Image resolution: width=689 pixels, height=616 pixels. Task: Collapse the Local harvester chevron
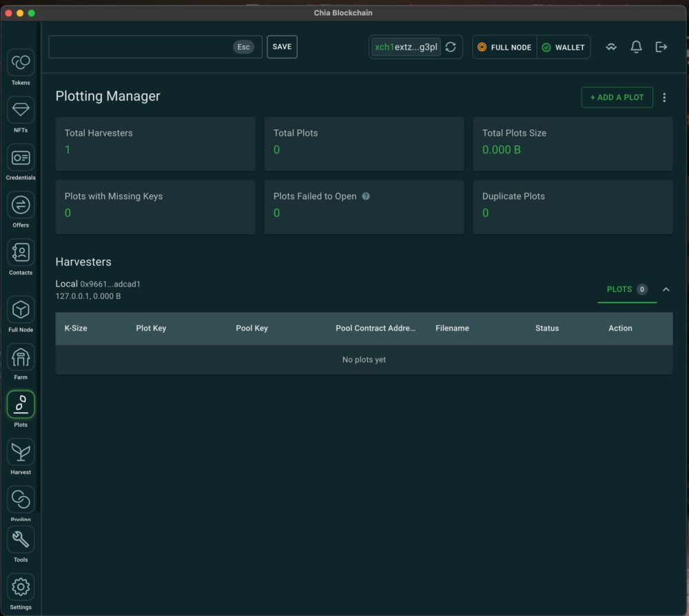point(666,289)
